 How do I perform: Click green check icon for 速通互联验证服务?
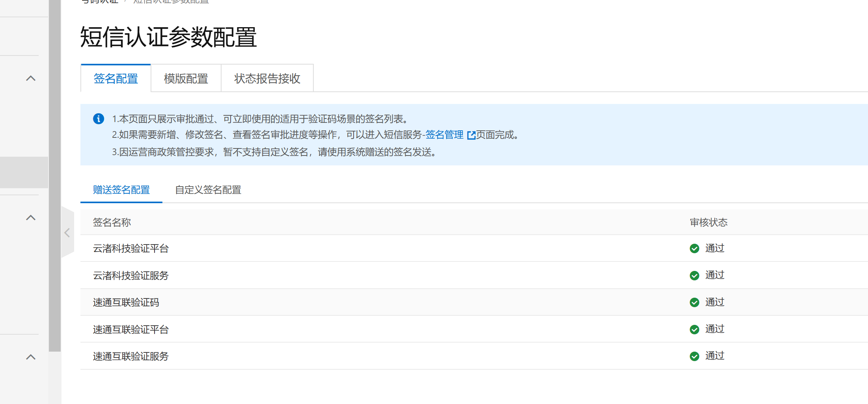pyautogui.click(x=694, y=356)
